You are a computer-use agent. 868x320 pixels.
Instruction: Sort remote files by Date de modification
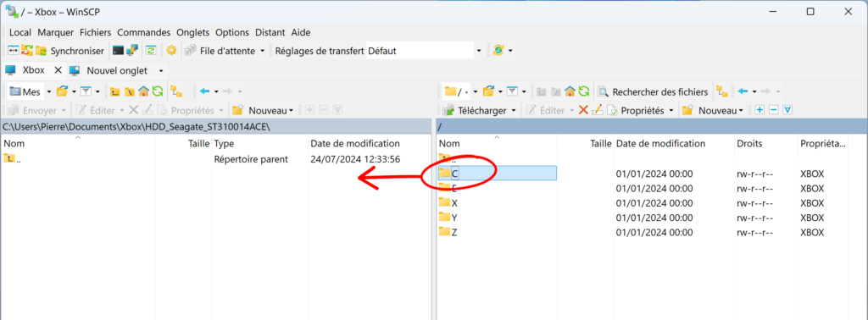pos(660,144)
